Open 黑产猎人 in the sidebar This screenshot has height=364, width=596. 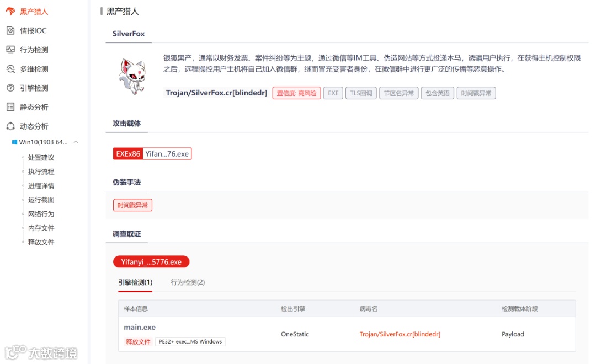[x=34, y=12]
